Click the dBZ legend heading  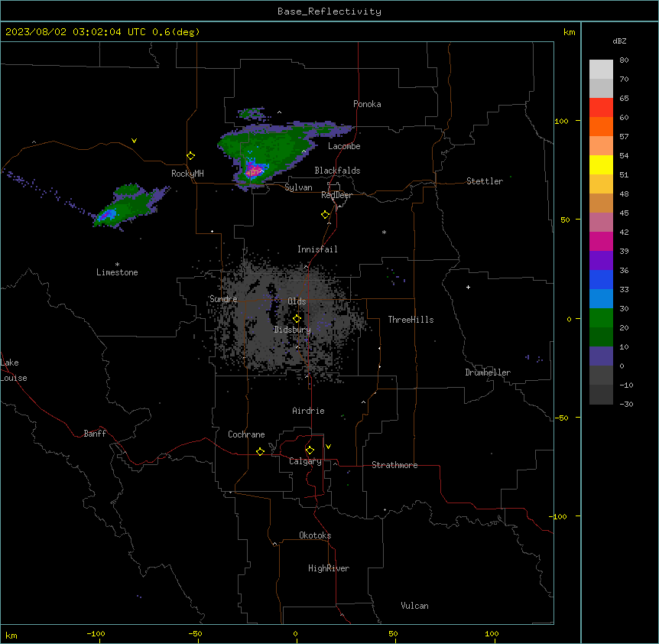pos(619,41)
